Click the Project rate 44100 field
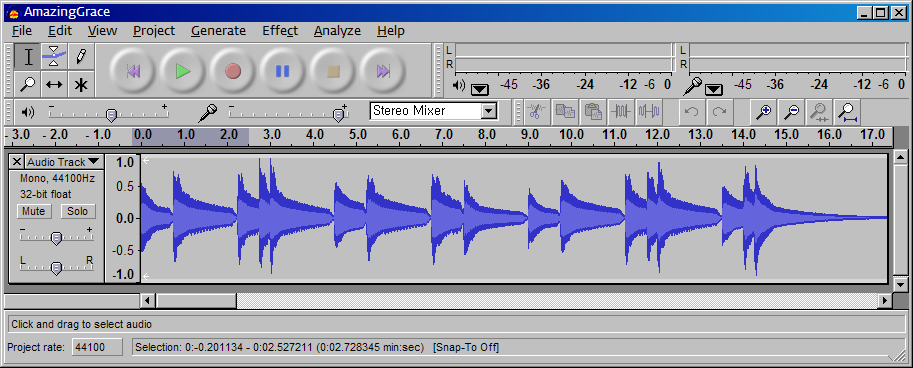Screen dimensions: 913x368 click(97, 348)
